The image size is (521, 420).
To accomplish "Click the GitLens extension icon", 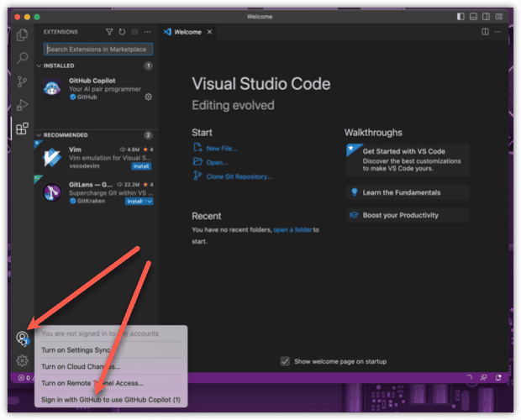I will (x=52, y=192).
